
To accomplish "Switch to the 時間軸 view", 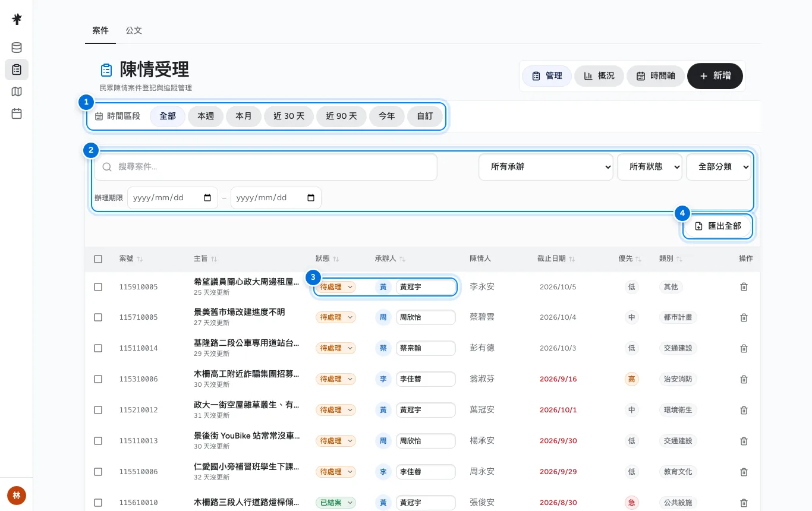I will coord(656,76).
